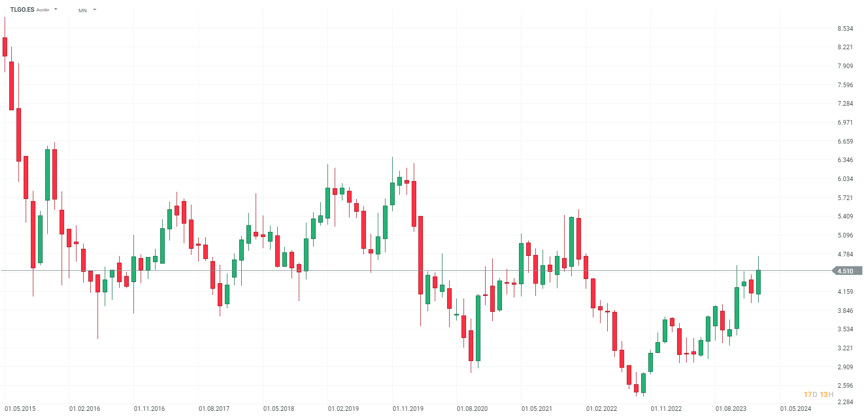Select the MN timeframe label
This screenshot has height=417, width=868.
point(83,10)
